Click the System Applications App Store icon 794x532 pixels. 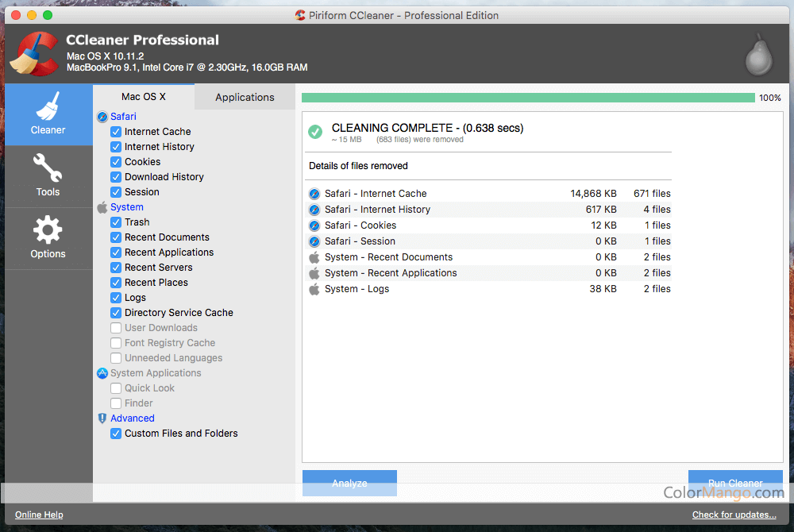(x=102, y=373)
